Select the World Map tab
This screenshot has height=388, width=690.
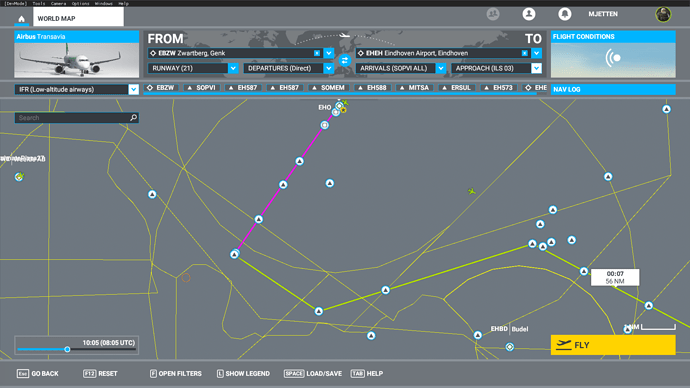click(x=78, y=17)
